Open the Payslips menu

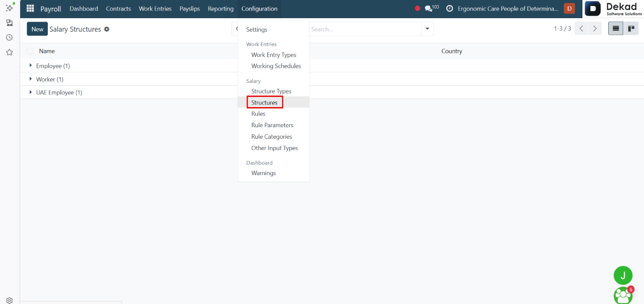[190, 9]
